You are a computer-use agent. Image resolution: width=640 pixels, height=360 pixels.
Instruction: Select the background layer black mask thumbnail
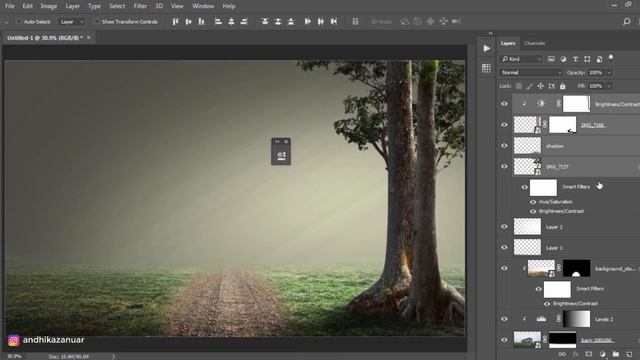576,268
